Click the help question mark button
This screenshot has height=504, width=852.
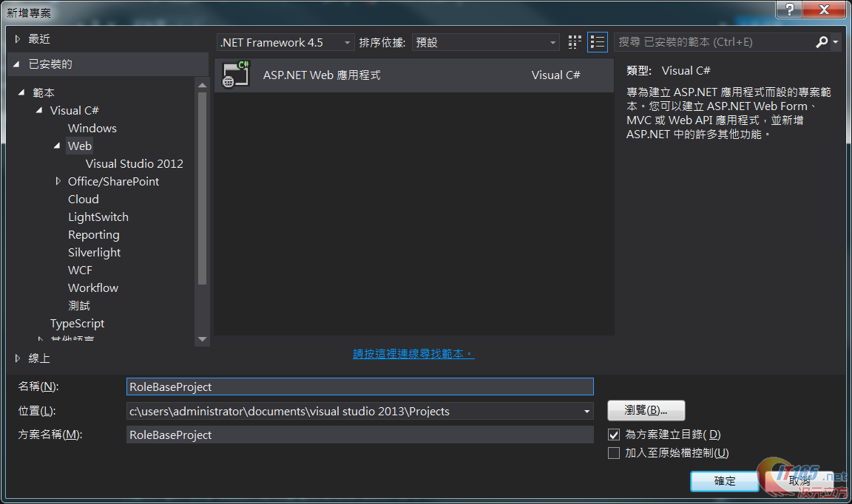click(790, 9)
